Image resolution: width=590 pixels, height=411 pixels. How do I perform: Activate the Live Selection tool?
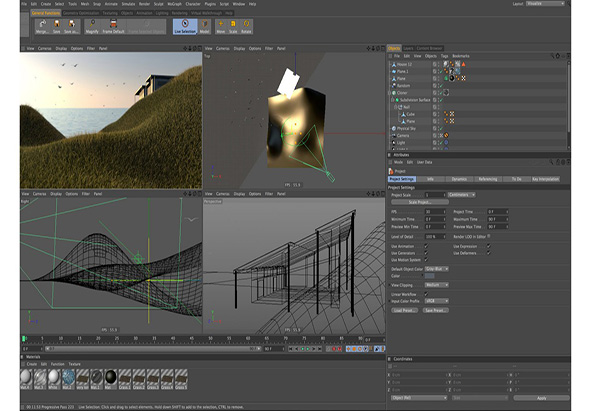[185, 26]
